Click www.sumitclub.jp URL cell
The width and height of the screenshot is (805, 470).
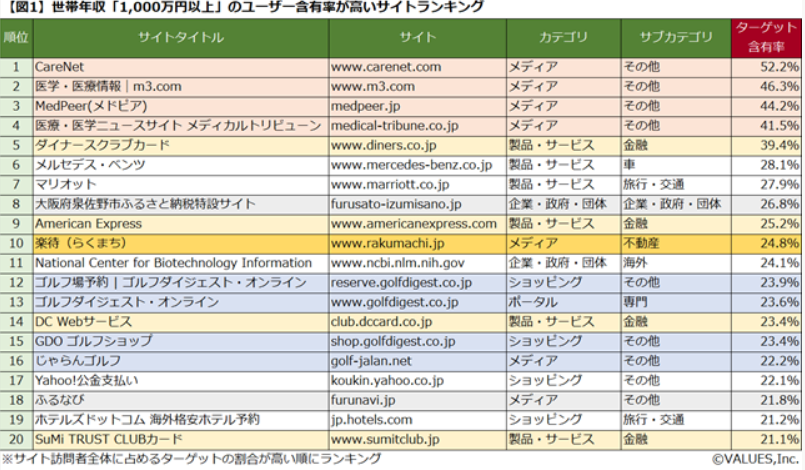pyautogui.click(x=417, y=440)
